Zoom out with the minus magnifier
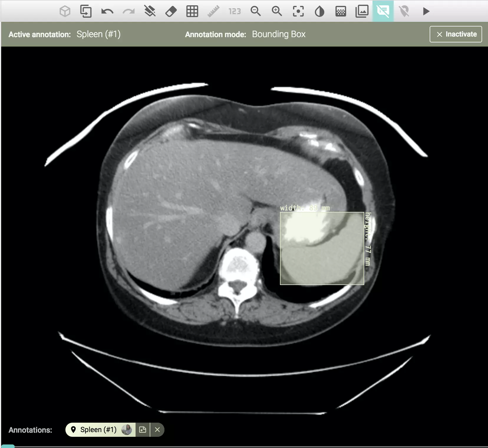 click(255, 11)
